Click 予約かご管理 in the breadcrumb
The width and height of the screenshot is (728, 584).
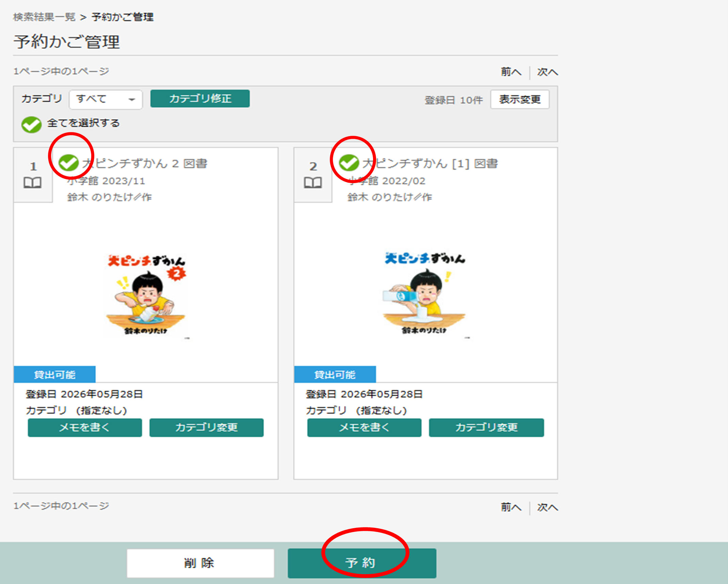pos(123,17)
